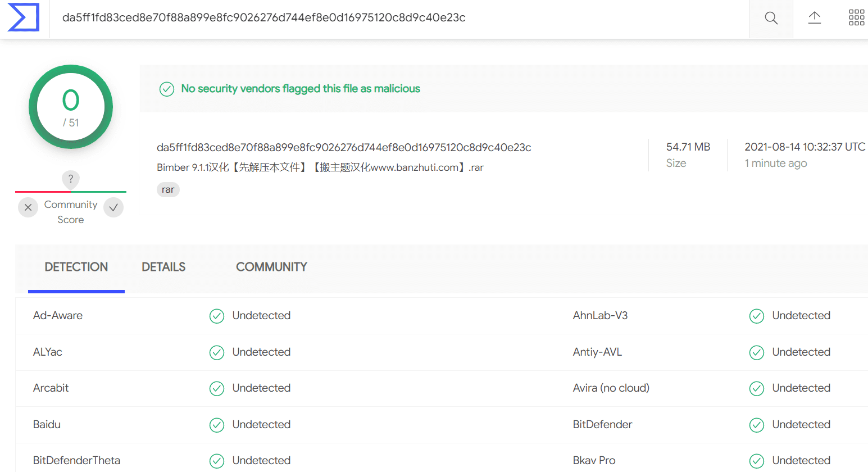Open the apps grid menu icon
This screenshot has width=868, height=472.
tap(856, 18)
